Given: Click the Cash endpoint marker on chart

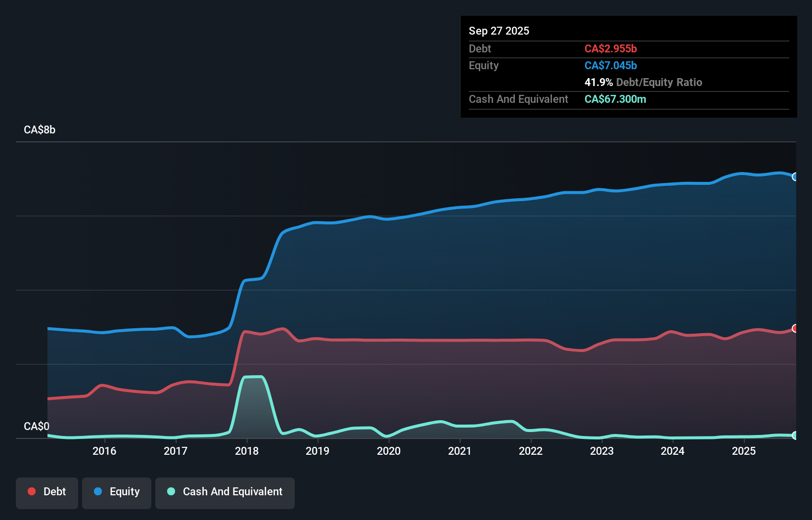Looking at the screenshot, I should (795, 435).
